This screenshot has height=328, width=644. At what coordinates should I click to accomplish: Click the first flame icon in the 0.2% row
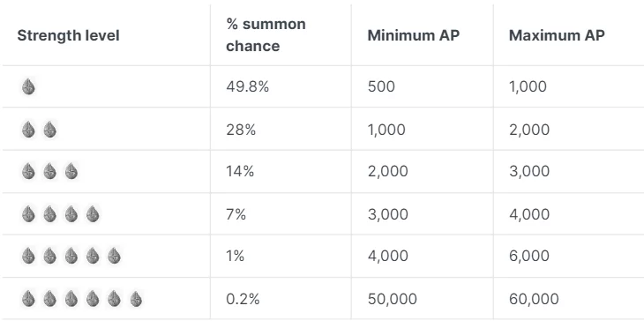28,299
